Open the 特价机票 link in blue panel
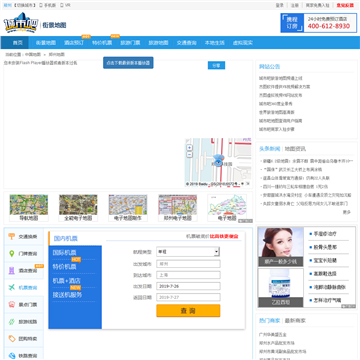This screenshot has width=360, height=360. pos(64,267)
